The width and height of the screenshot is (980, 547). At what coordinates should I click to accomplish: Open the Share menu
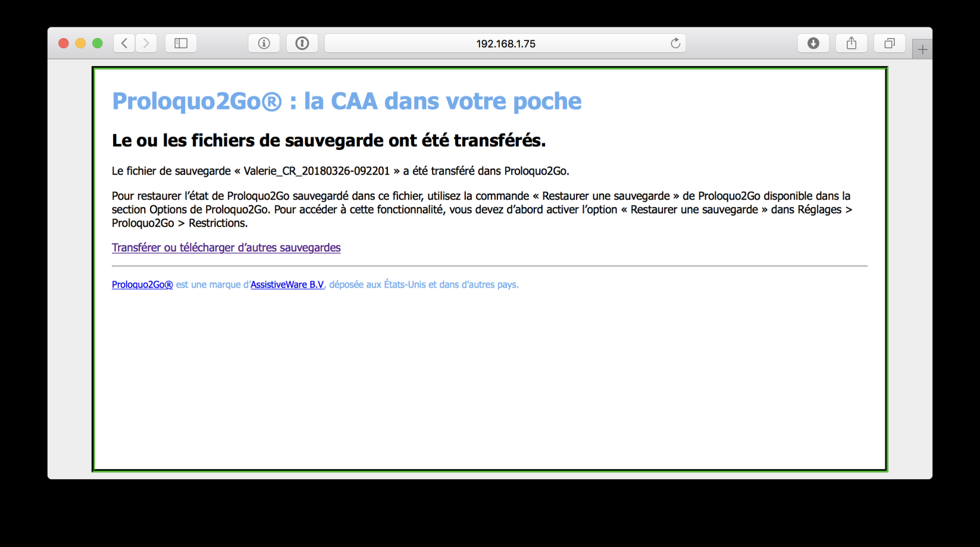851,43
